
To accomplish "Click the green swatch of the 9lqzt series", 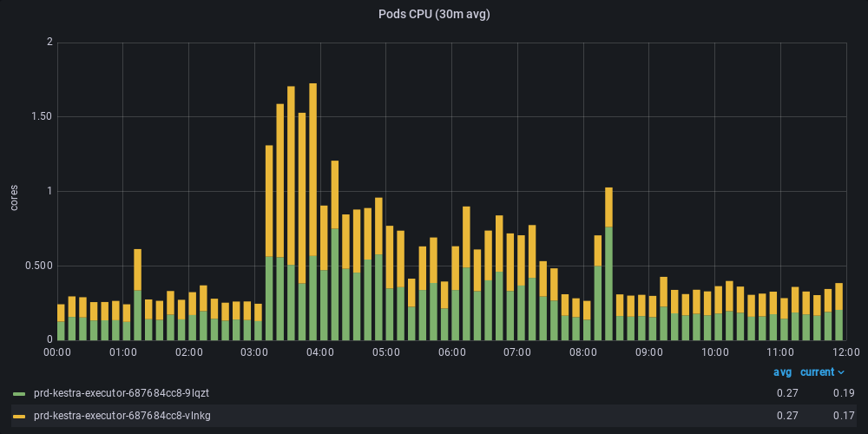I will [20, 393].
